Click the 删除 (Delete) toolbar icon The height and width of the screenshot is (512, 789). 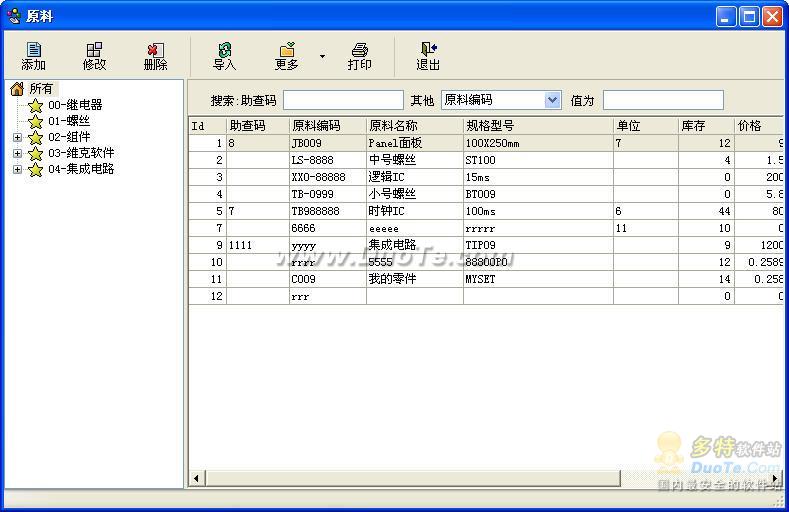point(155,56)
